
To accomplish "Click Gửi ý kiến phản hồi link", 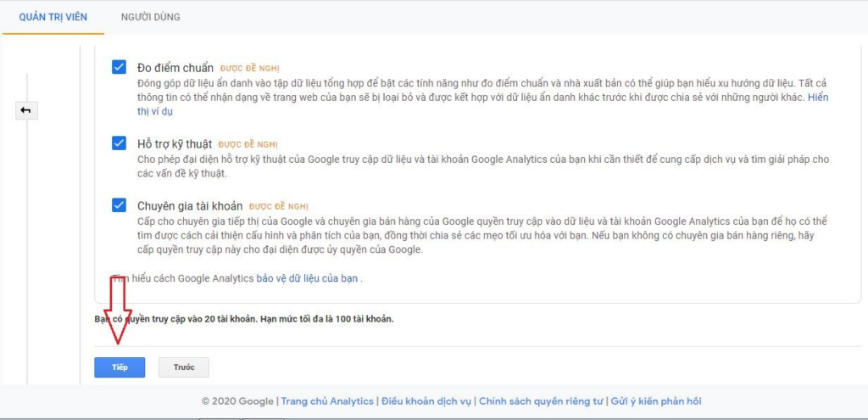I will coord(655,401).
